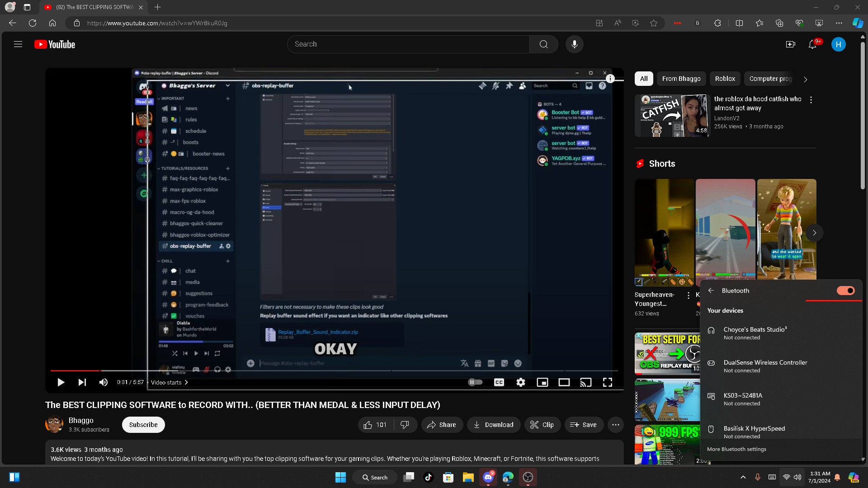Screen dimensions: 868x488
Task: Switch to theater mode
Action: coord(564,382)
